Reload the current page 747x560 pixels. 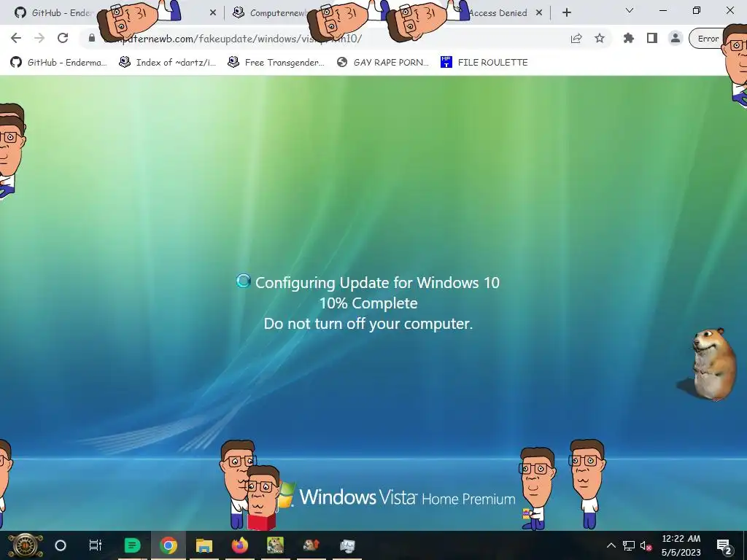point(63,38)
